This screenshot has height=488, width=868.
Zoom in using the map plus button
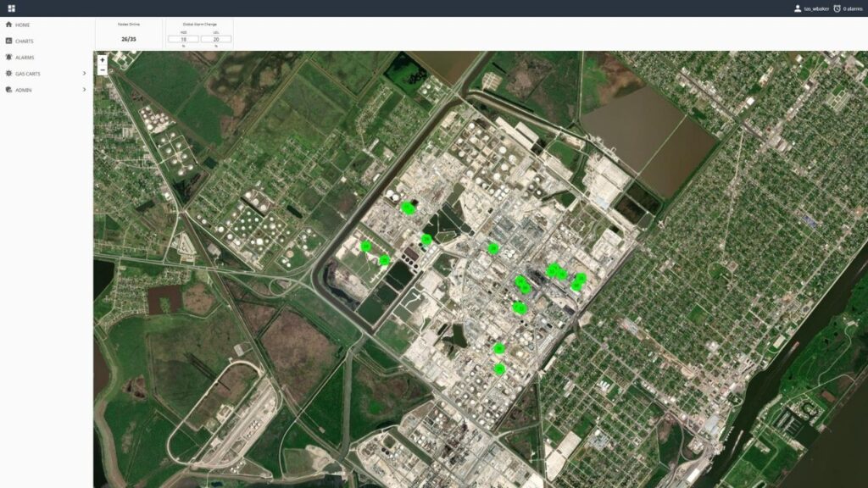[x=103, y=60]
